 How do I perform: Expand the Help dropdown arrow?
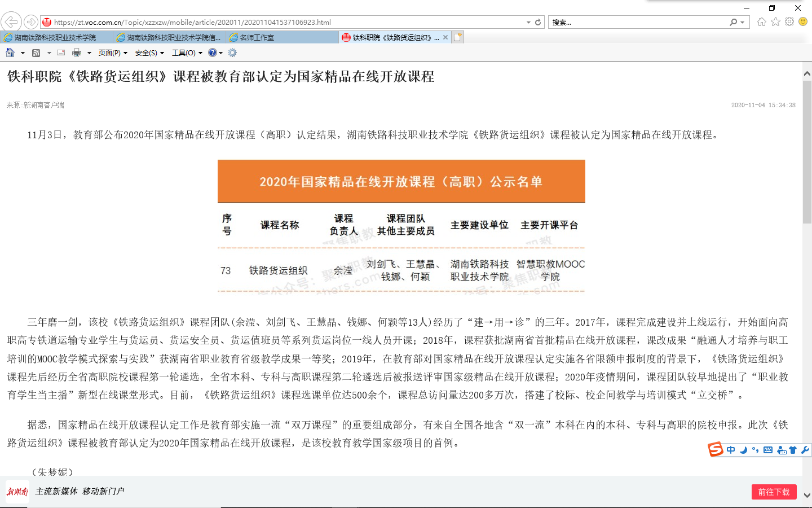pyautogui.click(x=220, y=53)
